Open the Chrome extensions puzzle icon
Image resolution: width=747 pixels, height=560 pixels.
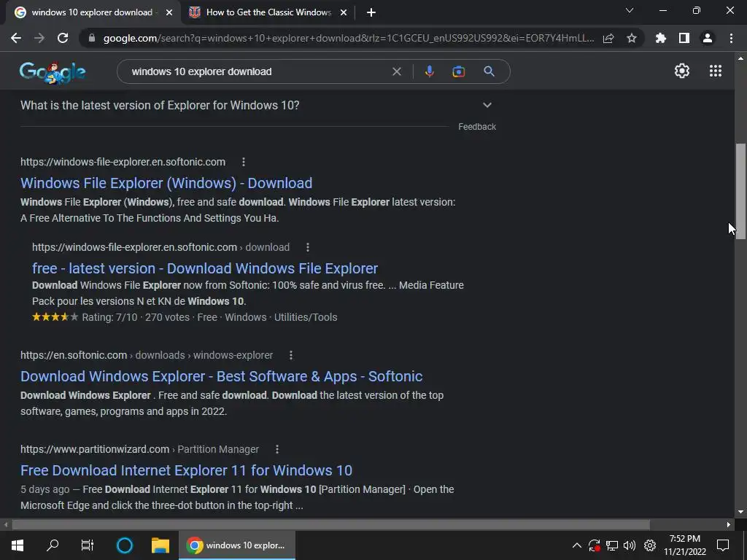[661, 38]
